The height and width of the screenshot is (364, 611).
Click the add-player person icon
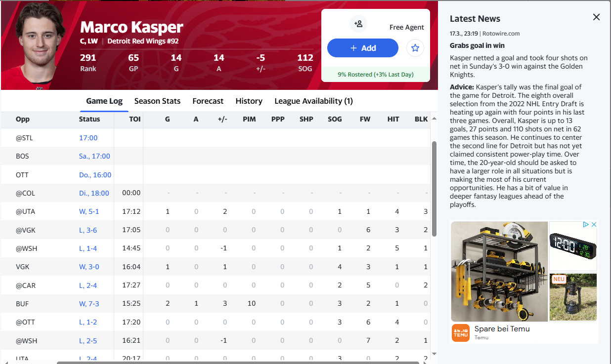coord(358,24)
